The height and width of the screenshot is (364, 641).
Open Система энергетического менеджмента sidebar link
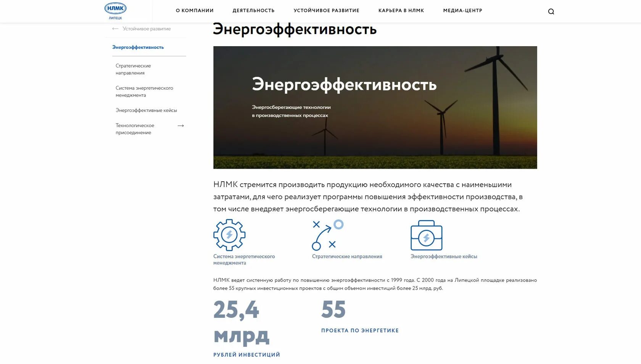144,92
